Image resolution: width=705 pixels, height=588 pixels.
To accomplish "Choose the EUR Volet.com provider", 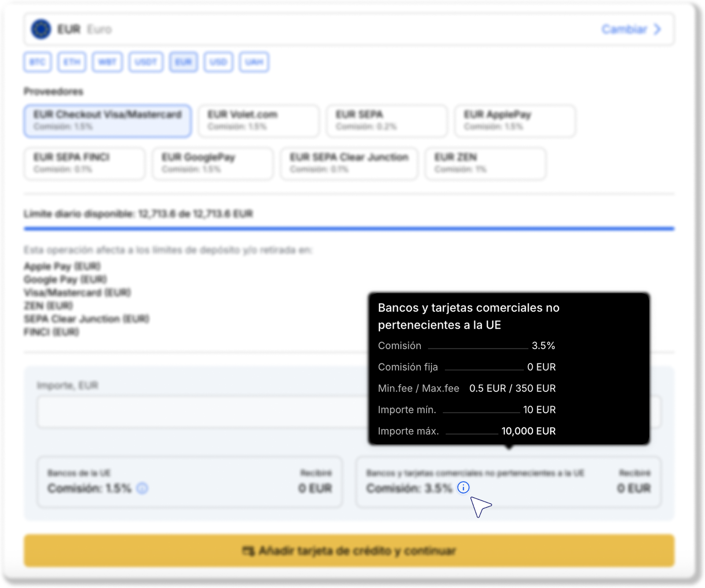I will [259, 121].
